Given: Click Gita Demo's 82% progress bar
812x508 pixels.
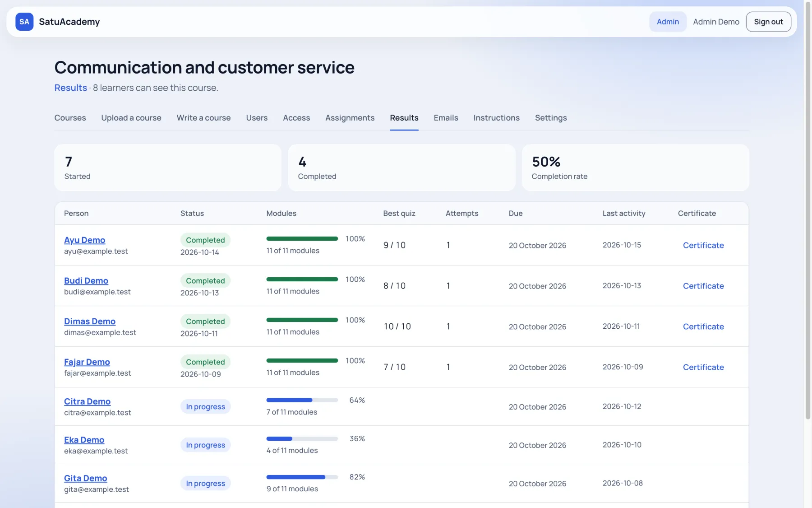Looking at the screenshot, I should pyautogui.click(x=302, y=477).
